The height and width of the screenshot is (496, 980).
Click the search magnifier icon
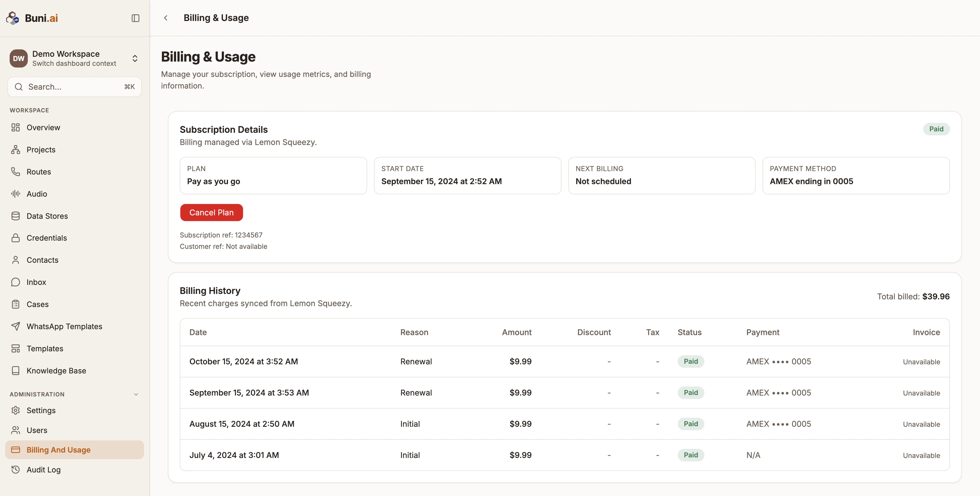19,87
